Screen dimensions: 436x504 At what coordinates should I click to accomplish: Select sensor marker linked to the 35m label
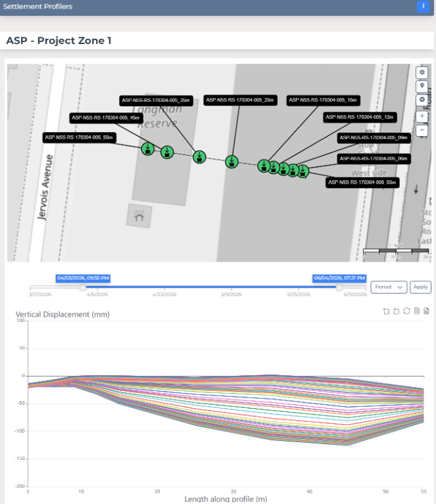(199, 157)
